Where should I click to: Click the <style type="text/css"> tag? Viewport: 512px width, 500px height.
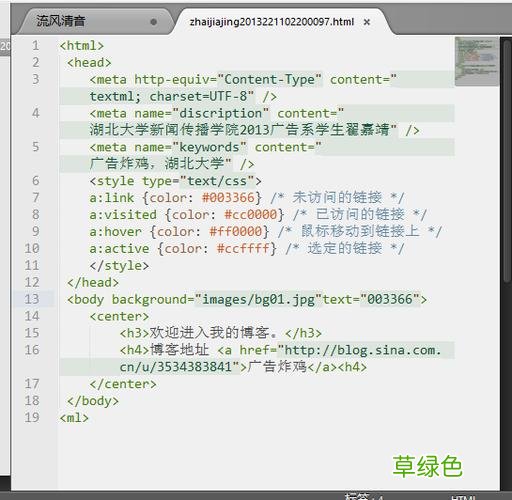(176, 181)
